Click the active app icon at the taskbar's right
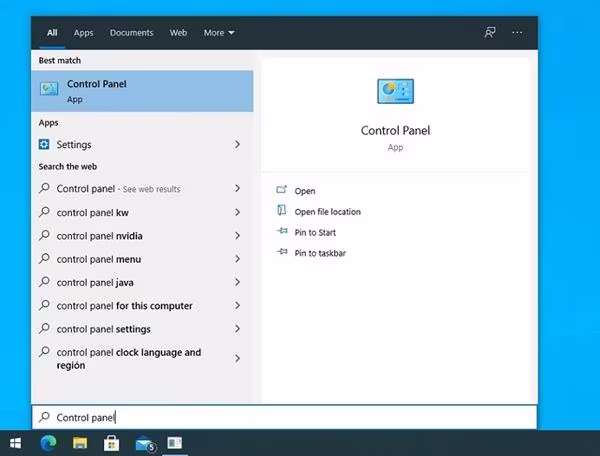Viewport: 600px width, 456px height. [175, 443]
